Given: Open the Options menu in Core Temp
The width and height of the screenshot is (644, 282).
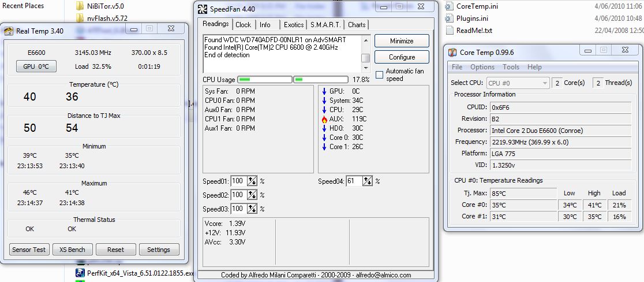Looking at the screenshot, I should pos(482,67).
